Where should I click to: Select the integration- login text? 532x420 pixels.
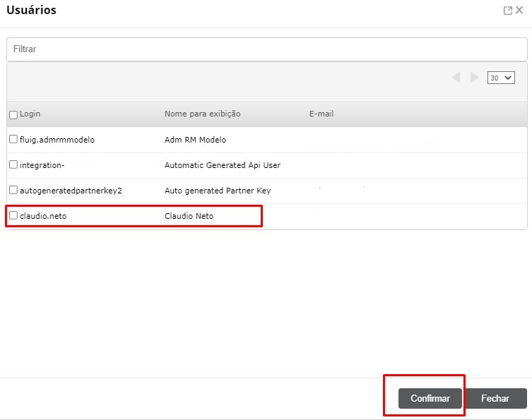coord(42,165)
